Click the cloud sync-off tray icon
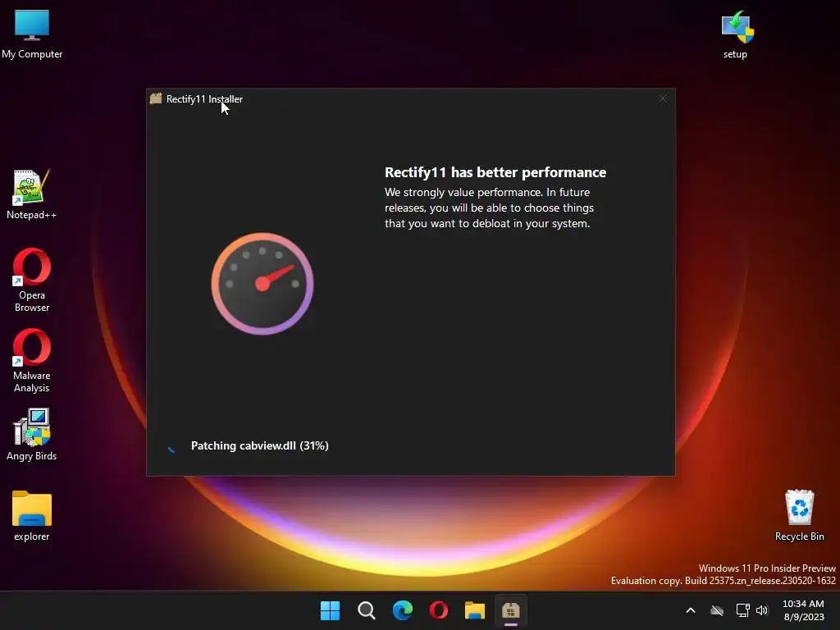Viewport: 840px width, 630px height. 717,610
